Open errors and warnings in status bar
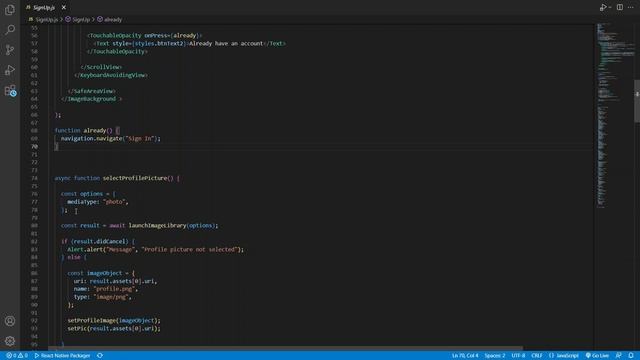 click(17, 356)
